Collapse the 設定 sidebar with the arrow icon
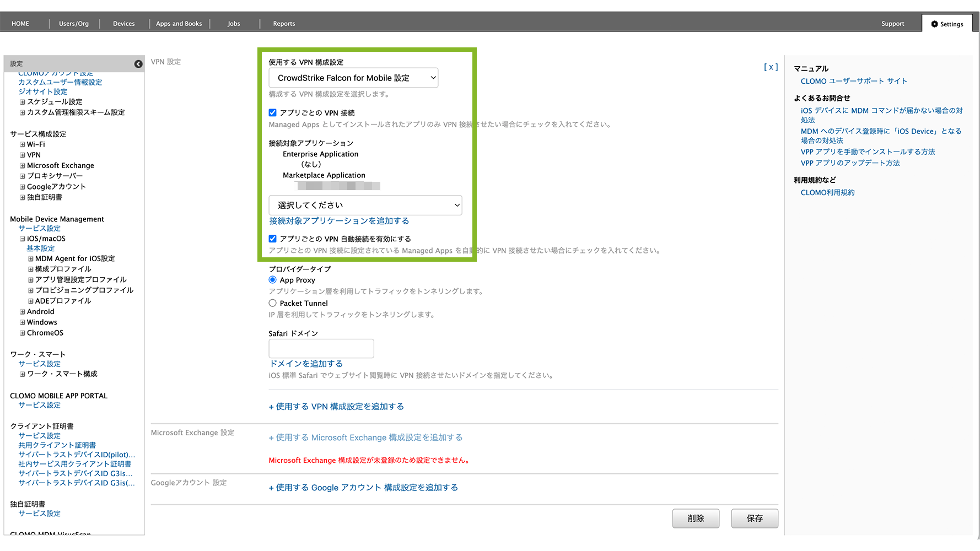Viewport: 980px width, 551px height. [x=138, y=64]
